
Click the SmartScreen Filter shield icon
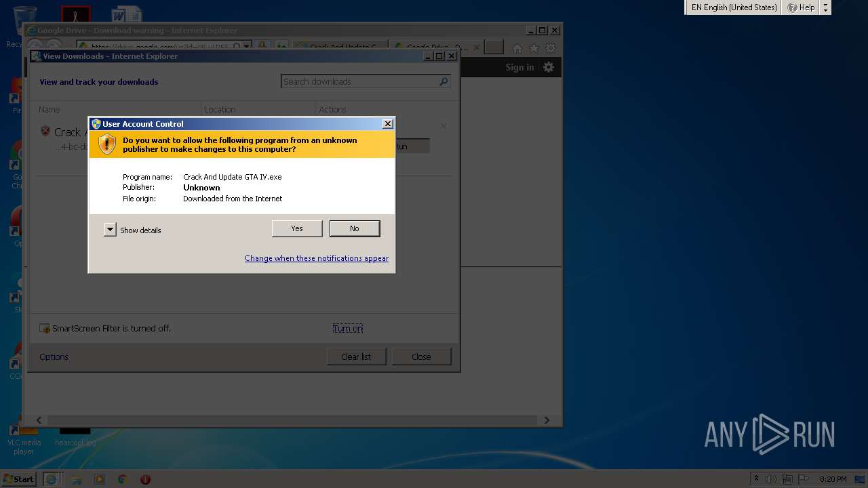point(45,329)
